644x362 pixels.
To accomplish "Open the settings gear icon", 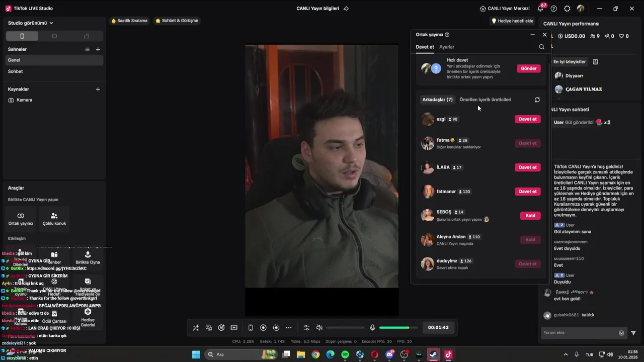I will [x=567, y=9].
